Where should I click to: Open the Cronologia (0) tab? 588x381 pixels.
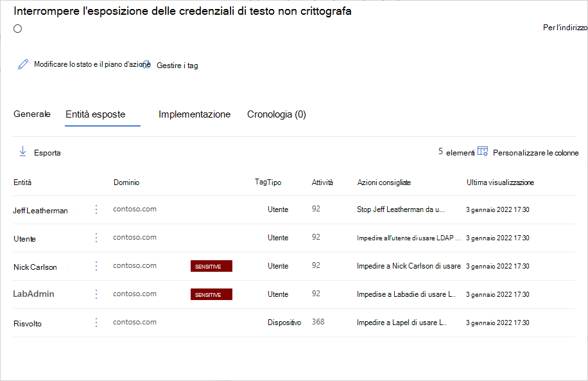pos(277,114)
